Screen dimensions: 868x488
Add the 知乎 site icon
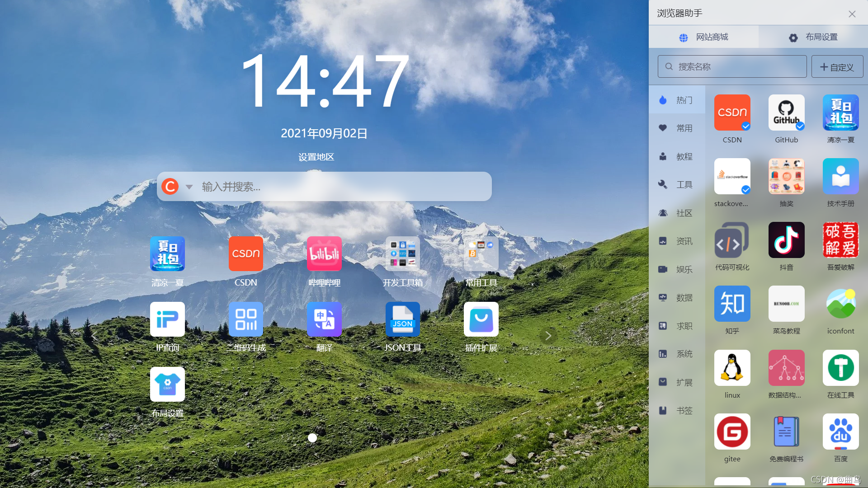click(x=732, y=304)
